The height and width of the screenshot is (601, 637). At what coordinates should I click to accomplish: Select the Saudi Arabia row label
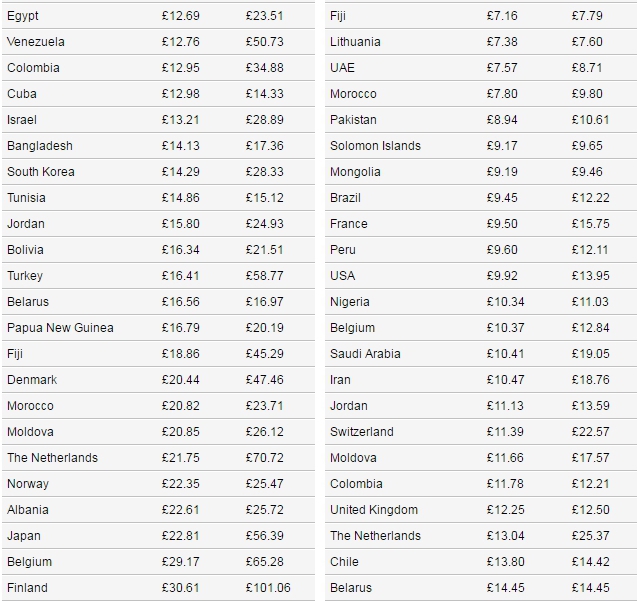coord(365,354)
